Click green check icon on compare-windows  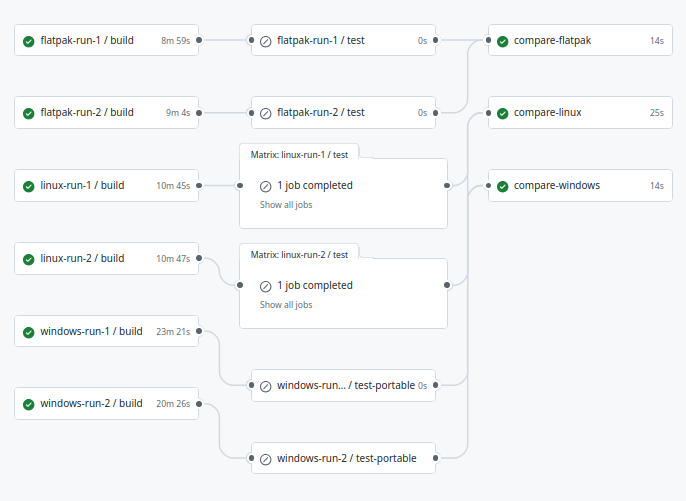(x=503, y=186)
